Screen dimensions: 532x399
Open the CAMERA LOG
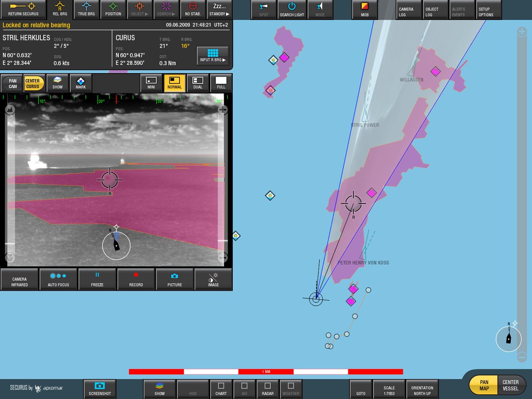(409, 9)
